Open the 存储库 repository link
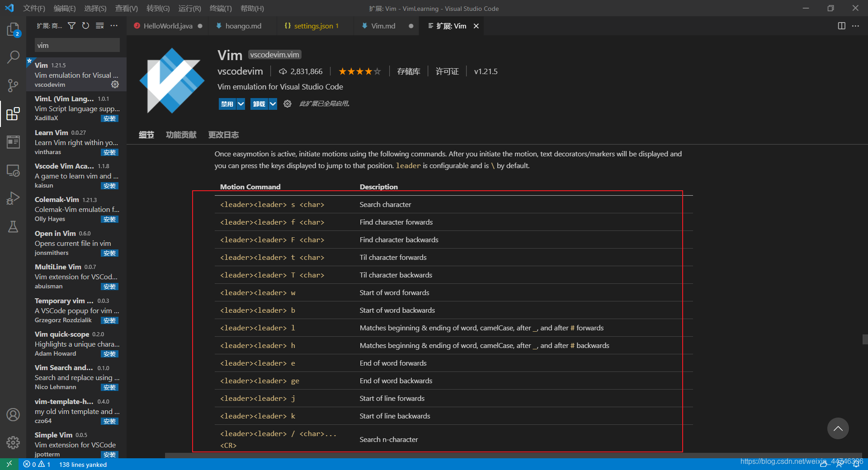This screenshot has height=470, width=868. (x=409, y=71)
